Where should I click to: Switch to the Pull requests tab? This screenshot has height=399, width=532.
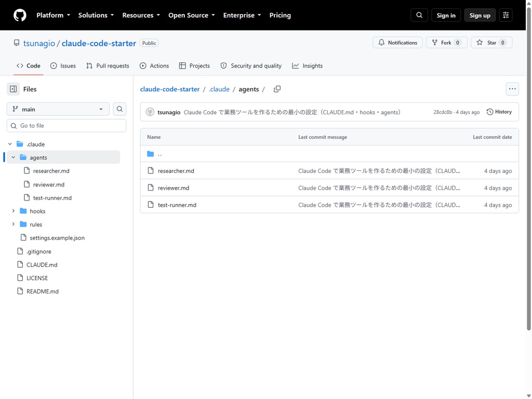click(108, 66)
